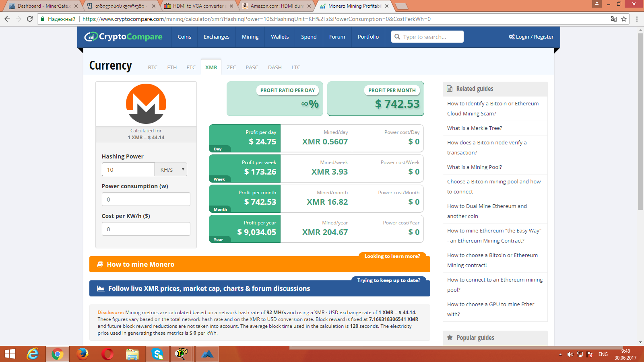Click ENG language indicator in tray
Viewport: 644px width, 362px height.
[603, 354]
